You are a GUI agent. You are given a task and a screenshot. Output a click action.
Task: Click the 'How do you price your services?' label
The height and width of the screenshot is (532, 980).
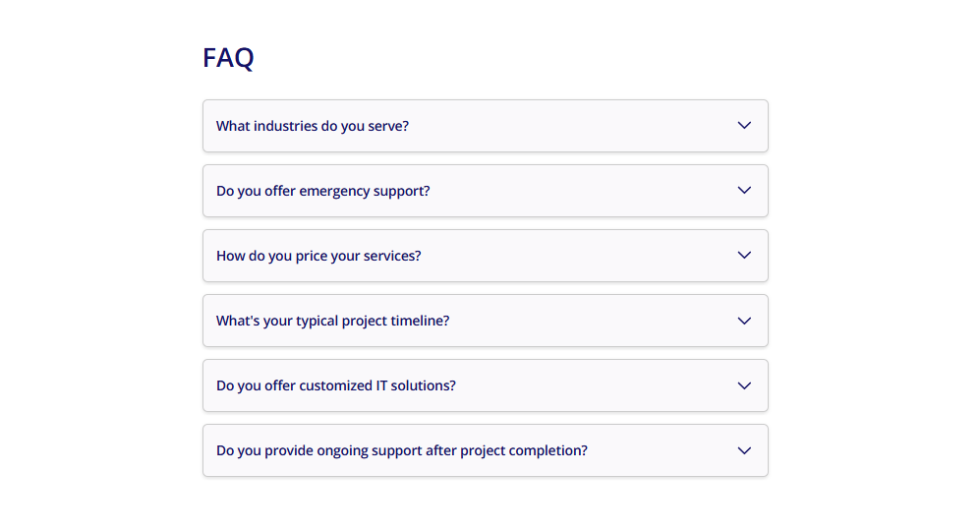318,256
